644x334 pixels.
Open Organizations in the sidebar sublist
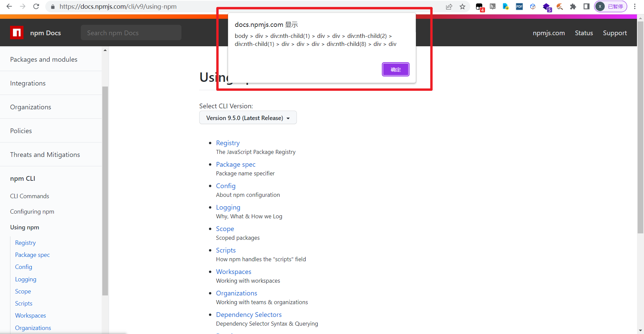point(33,328)
